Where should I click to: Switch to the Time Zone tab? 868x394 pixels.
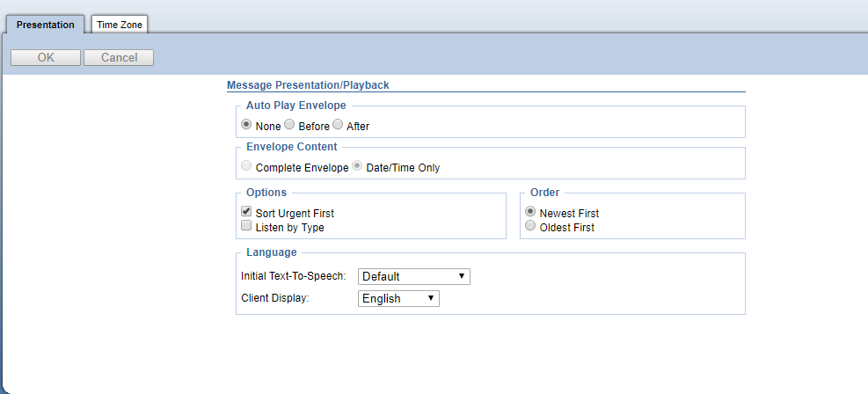pyautogui.click(x=120, y=25)
